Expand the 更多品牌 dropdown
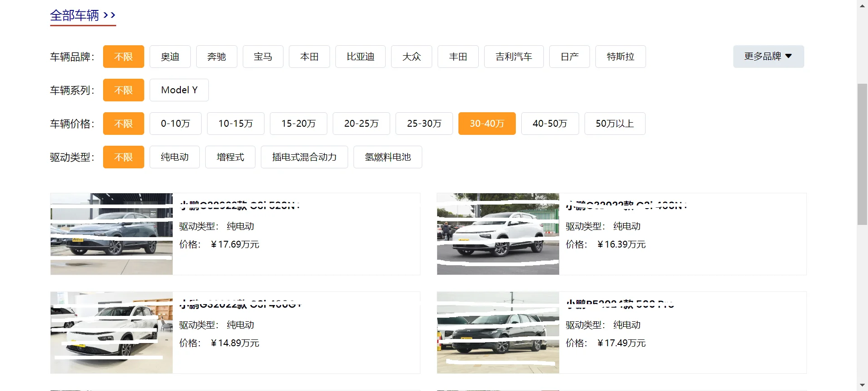The height and width of the screenshot is (391, 868). coord(769,57)
